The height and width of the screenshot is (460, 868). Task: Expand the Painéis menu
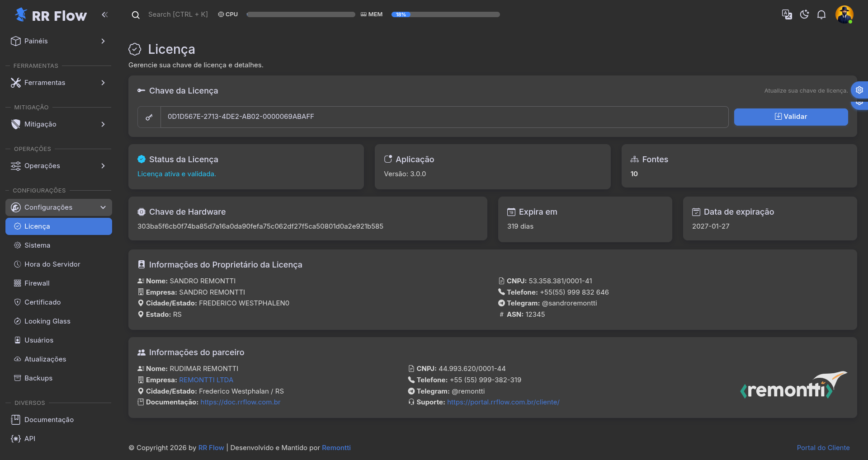coord(59,41)
